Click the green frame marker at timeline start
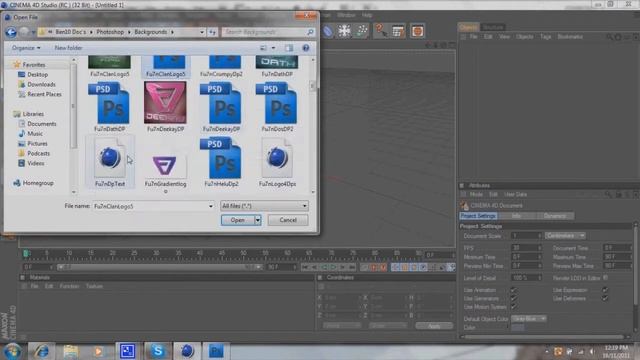 click(x=26, y=254)
